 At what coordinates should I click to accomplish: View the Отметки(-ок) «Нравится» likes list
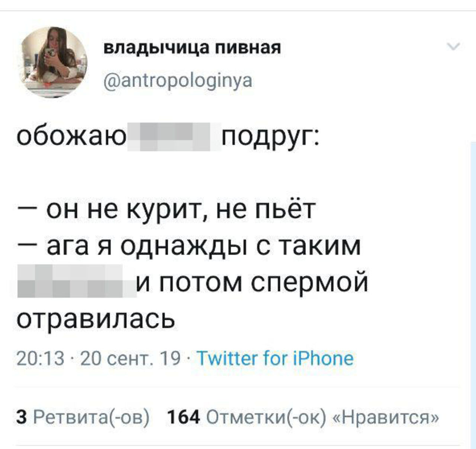click(322, 417)
